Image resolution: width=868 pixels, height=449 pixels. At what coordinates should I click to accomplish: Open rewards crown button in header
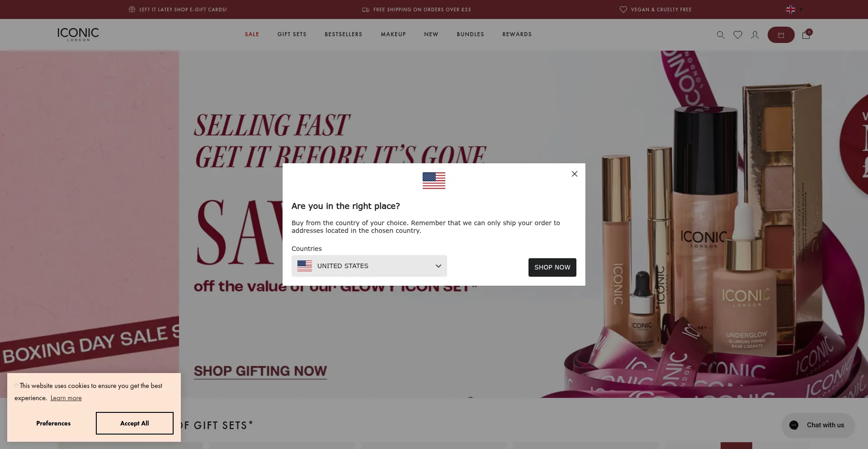point(781,35)
